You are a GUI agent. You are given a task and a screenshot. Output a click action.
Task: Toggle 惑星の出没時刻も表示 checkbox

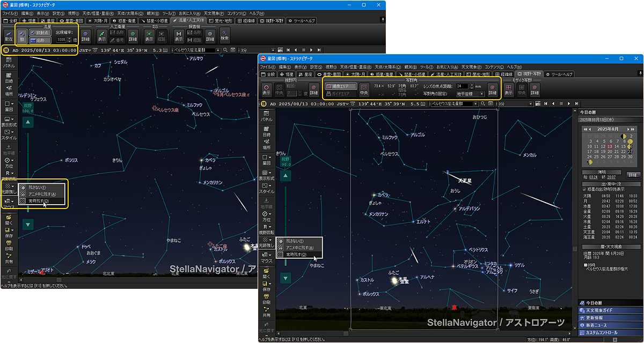(x=585, y=189)
